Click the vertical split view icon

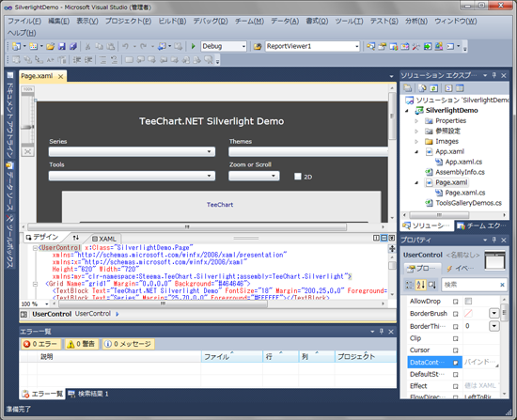[376, 238]
